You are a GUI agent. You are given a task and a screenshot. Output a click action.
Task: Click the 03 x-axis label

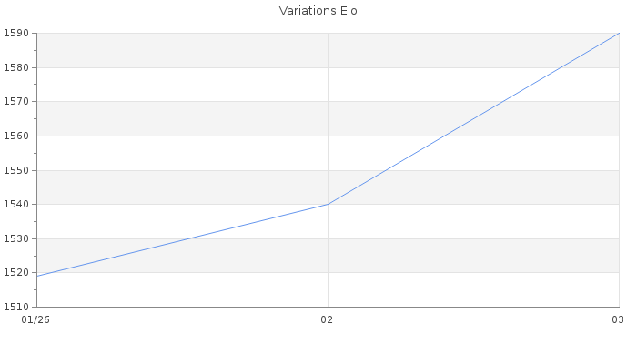click(x=617, y=318)
